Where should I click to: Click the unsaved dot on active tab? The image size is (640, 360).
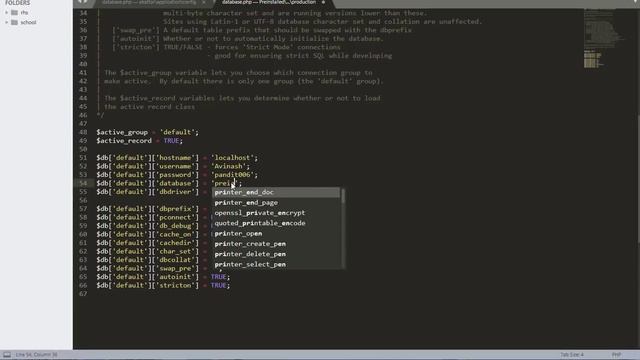click(323, 2)
